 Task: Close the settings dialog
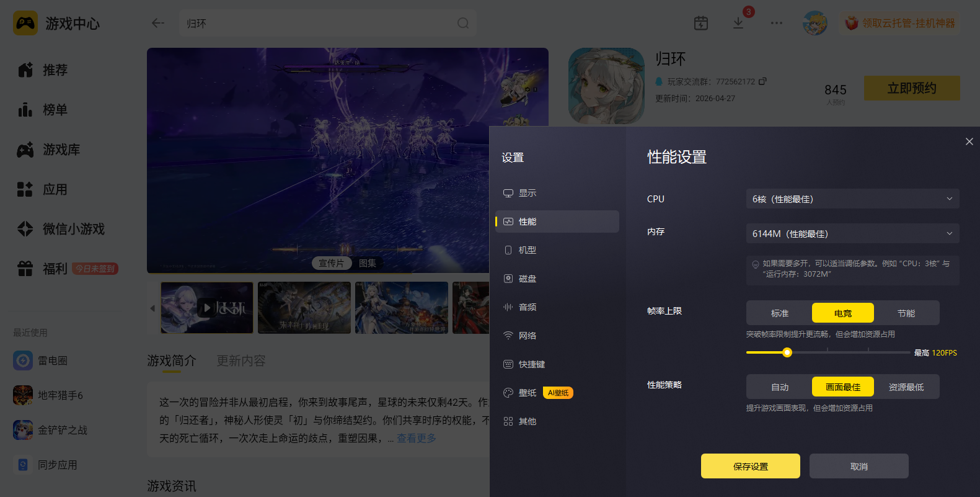(x=969, y=141)
